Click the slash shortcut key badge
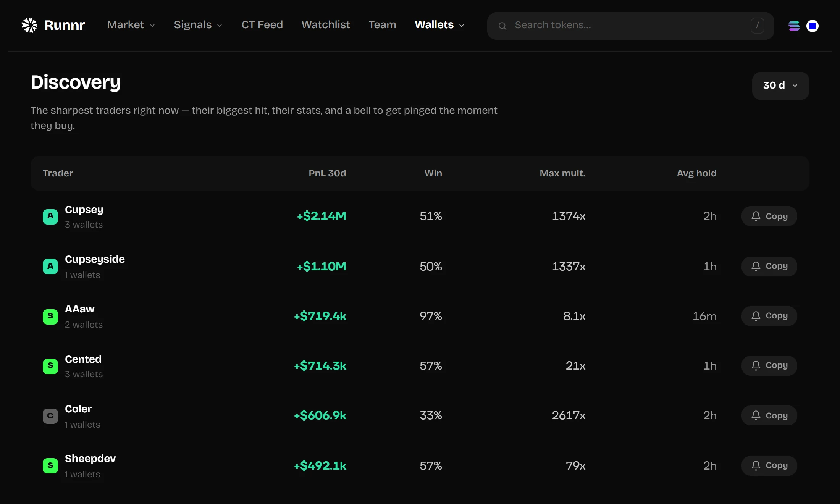 [757, 26]
